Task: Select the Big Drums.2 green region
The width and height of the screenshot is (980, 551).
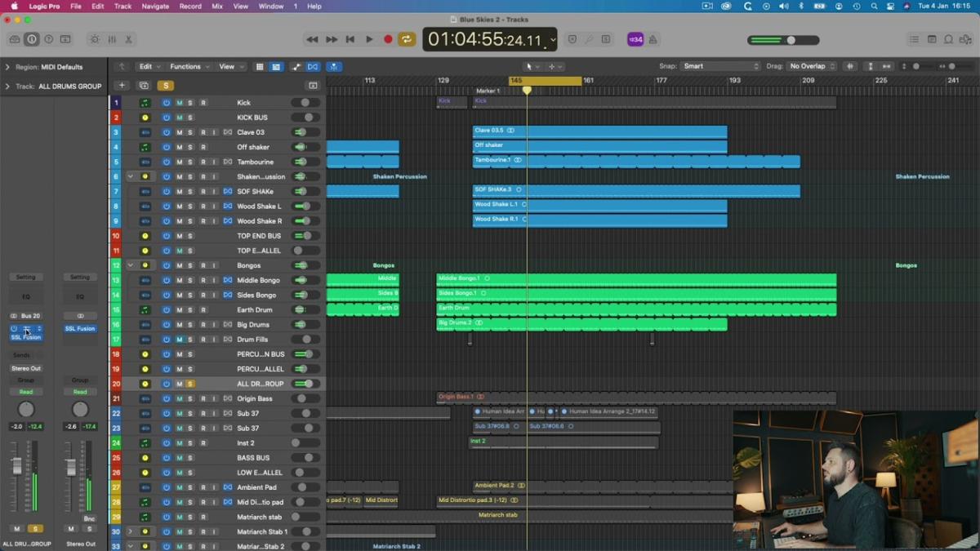Action: coord(581,324)
